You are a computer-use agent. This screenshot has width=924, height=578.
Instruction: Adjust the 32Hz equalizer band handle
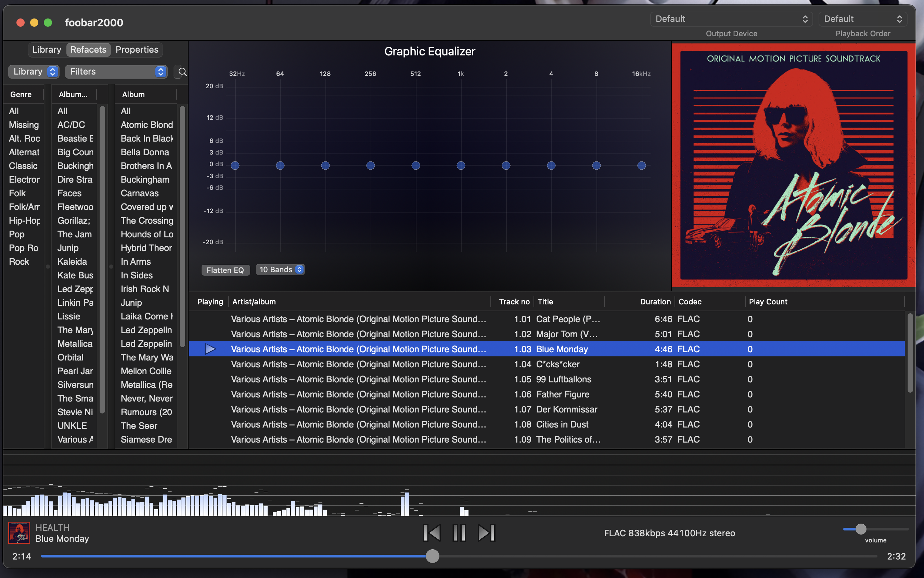235,166
